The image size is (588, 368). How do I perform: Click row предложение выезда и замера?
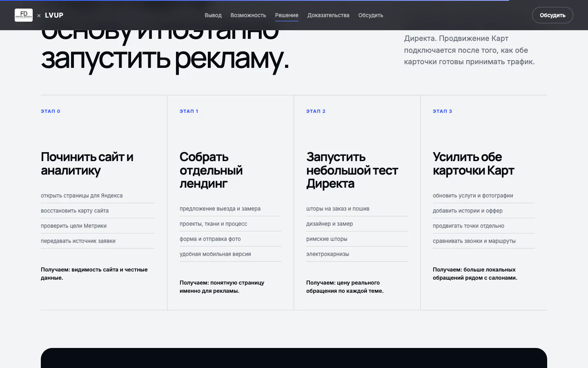[230, 209]
